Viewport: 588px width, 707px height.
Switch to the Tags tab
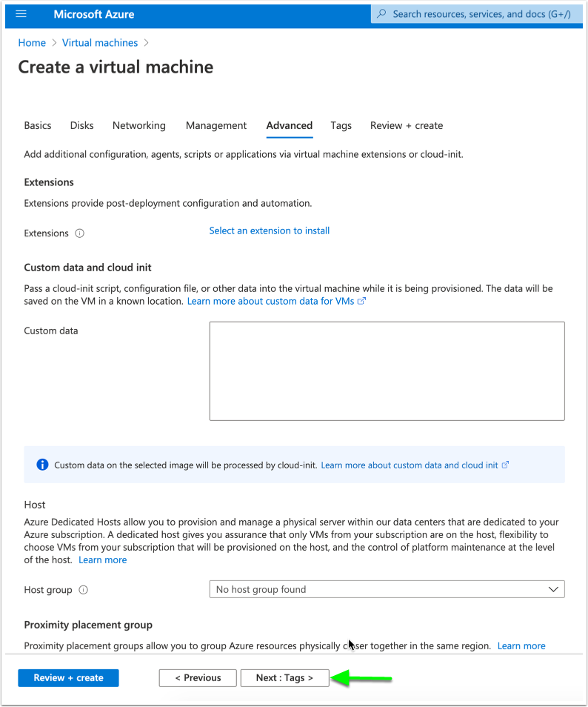click(341, 125)
